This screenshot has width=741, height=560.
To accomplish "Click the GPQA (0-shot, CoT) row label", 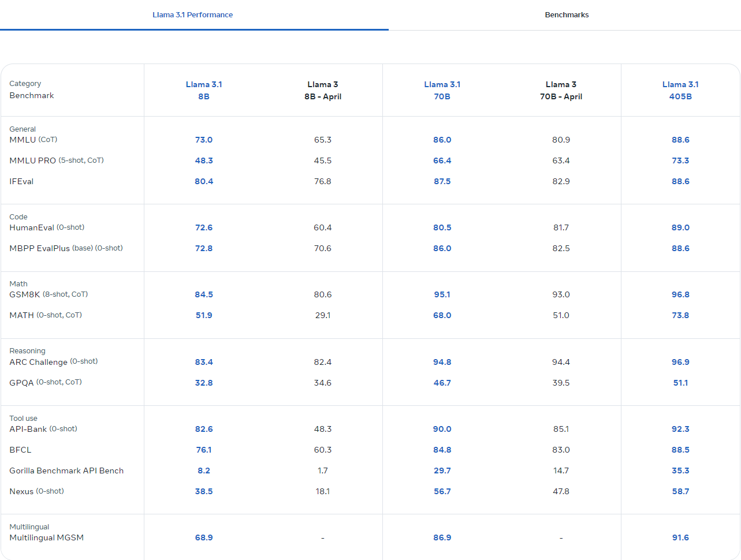I will pos(46,382).
